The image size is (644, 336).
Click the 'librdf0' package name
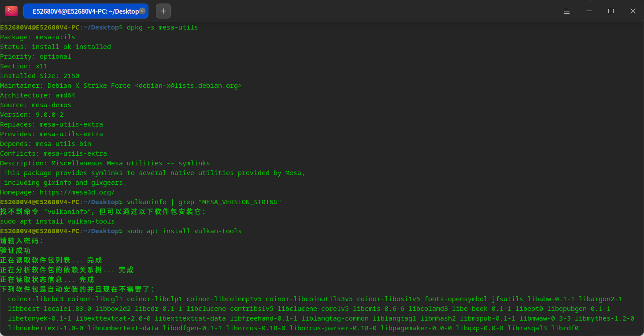coord(565,328)
